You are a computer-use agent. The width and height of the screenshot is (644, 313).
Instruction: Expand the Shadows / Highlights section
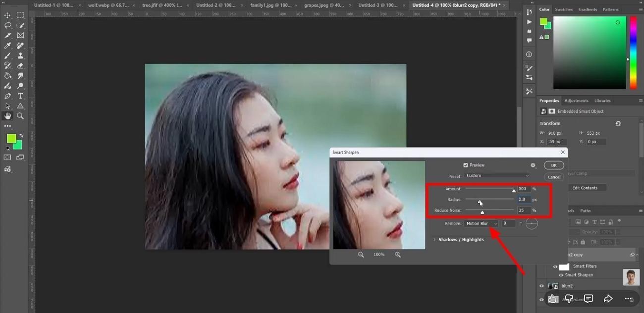434,240
